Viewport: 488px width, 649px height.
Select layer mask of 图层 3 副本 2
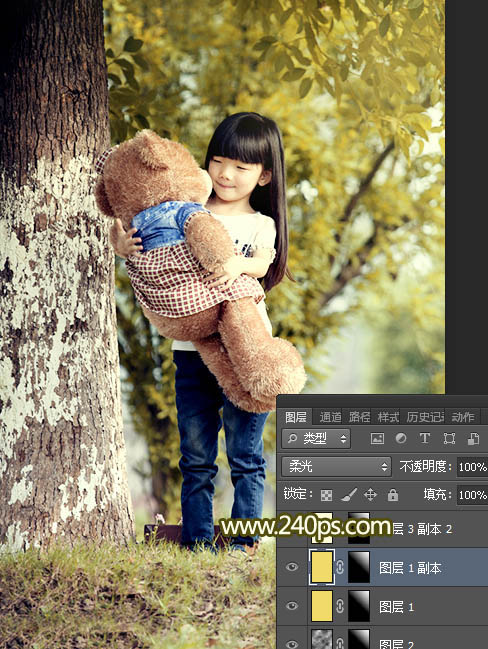pos(359,529)
